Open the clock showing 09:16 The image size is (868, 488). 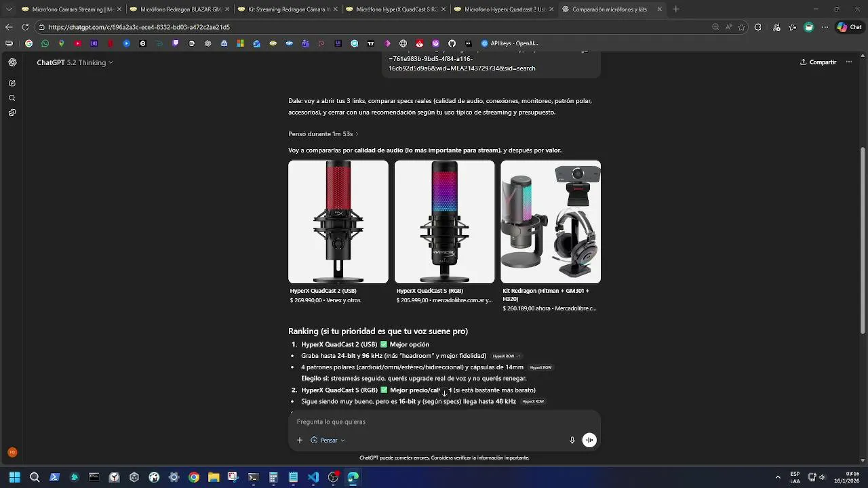[x=848, y=477]
